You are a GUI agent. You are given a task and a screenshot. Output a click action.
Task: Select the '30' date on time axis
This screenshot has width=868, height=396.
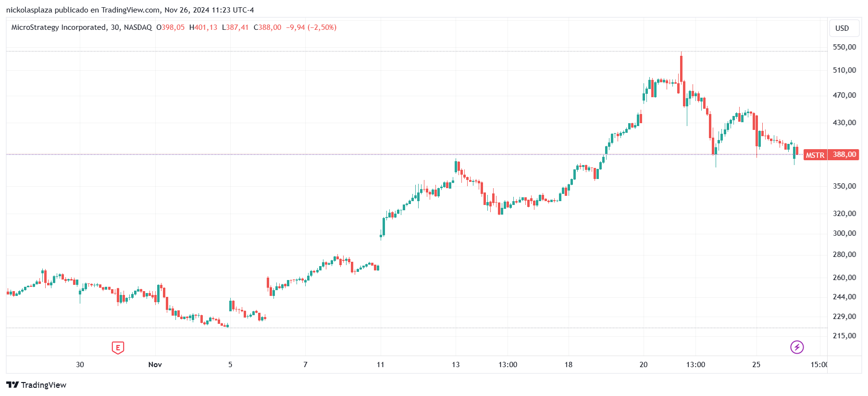pos(80,365)
